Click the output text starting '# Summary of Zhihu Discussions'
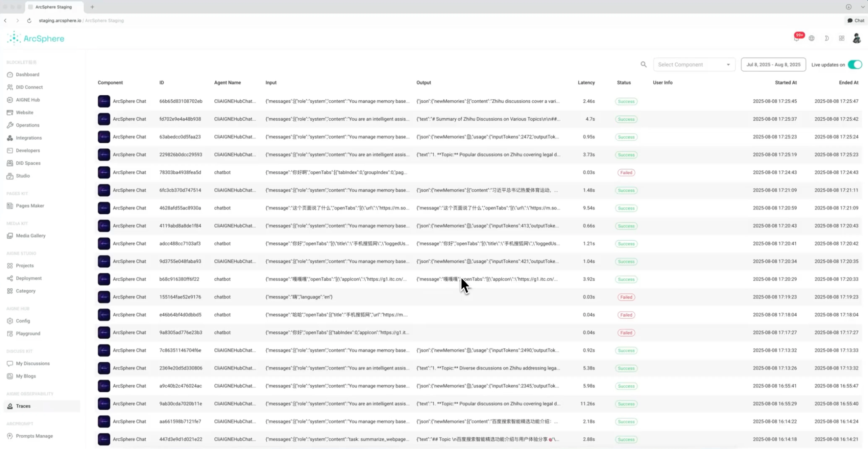This screenshot has width=868, height=449. click(488, 119)
